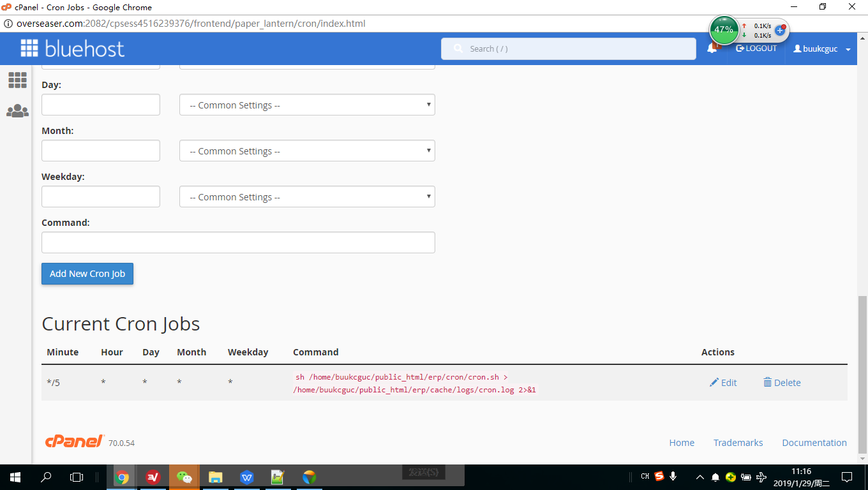
Task: Click the Weekday text input
Action: point(101,197)
